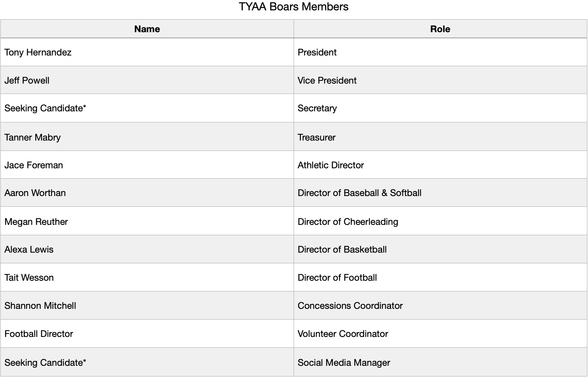
Task: Select the "Director of Baseball & Softball" cell
Action: 360,193
